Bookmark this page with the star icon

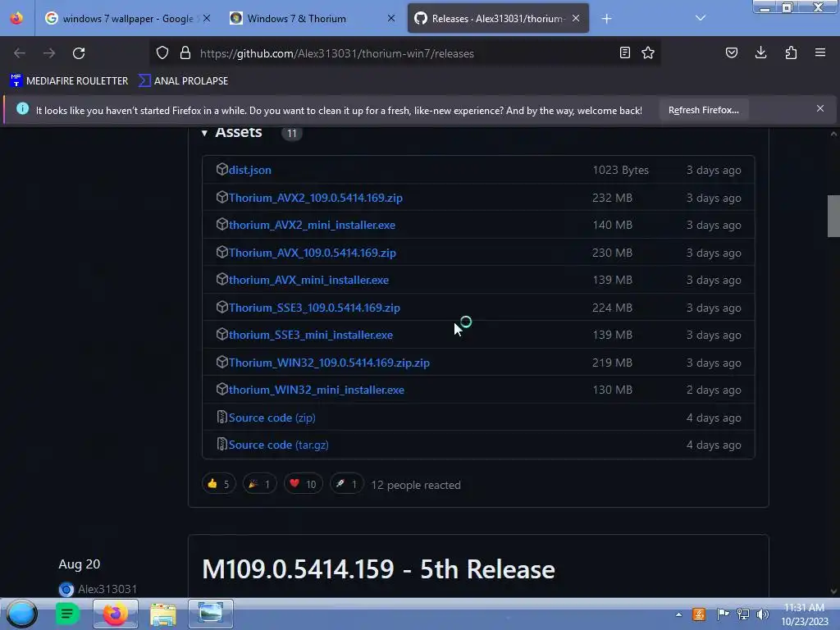tap(648, 53)
